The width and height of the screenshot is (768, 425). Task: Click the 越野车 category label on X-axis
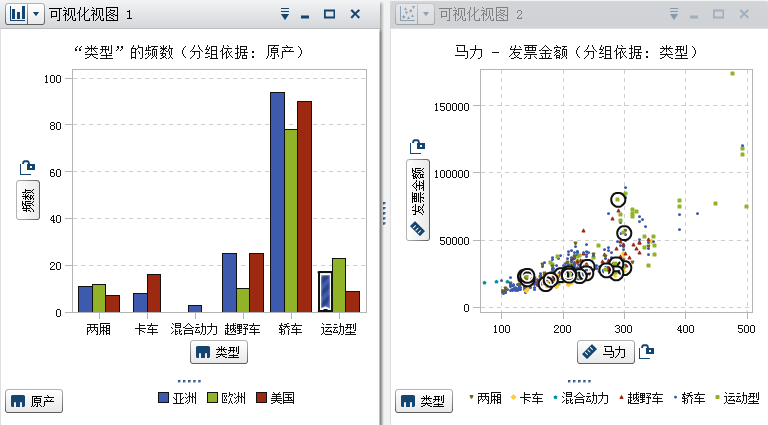(x=242, y=329)
